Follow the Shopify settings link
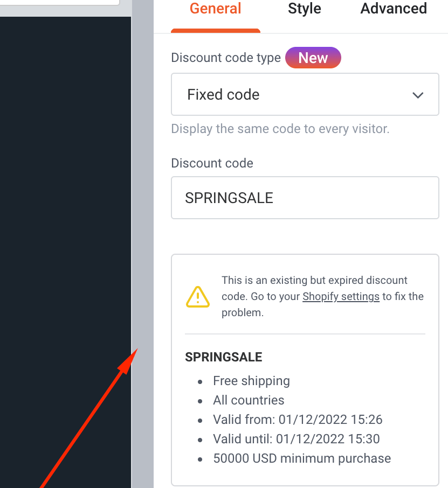Image resolution: width=448 pixels, height=488 pixels. [341, 296]
